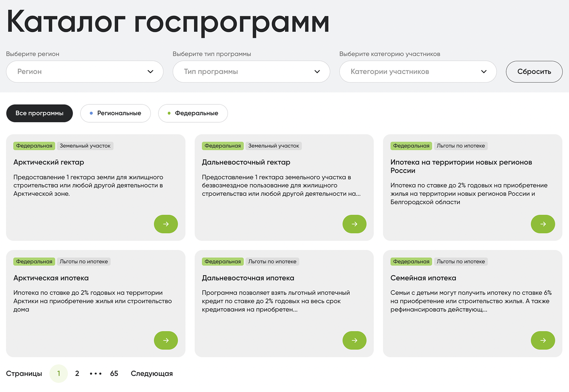Image resolution: width=569 pixels, height=392 pixels.
Task: Open arrow for Ипотека на территории новых регионов
Action: click(x=543, y=224)
